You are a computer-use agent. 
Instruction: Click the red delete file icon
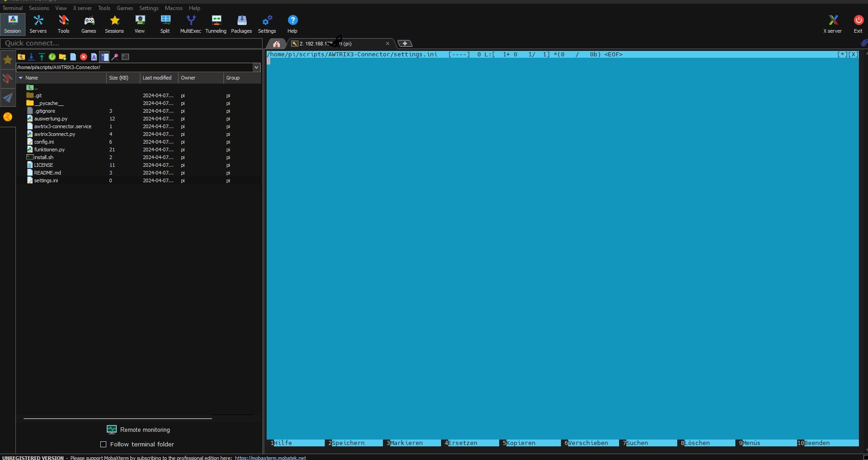pos(84,57)
